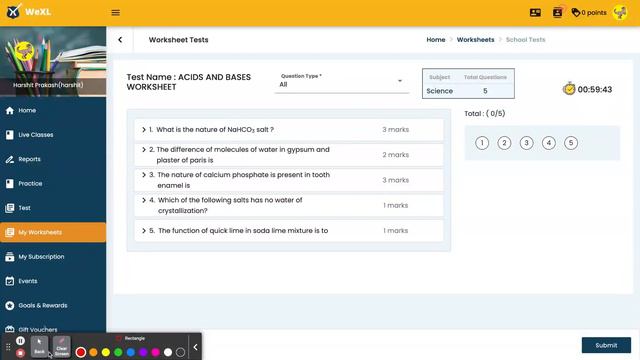Select the yellow pen color
Viewport: 640px width, 360px height.
click(x=106, y=352)
